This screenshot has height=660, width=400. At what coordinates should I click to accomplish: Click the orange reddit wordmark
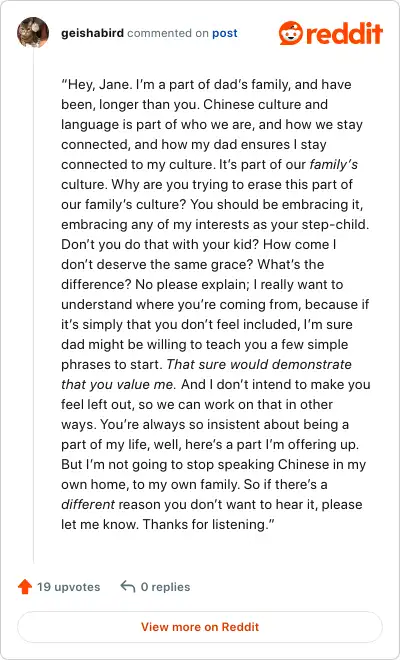point(344,33)
